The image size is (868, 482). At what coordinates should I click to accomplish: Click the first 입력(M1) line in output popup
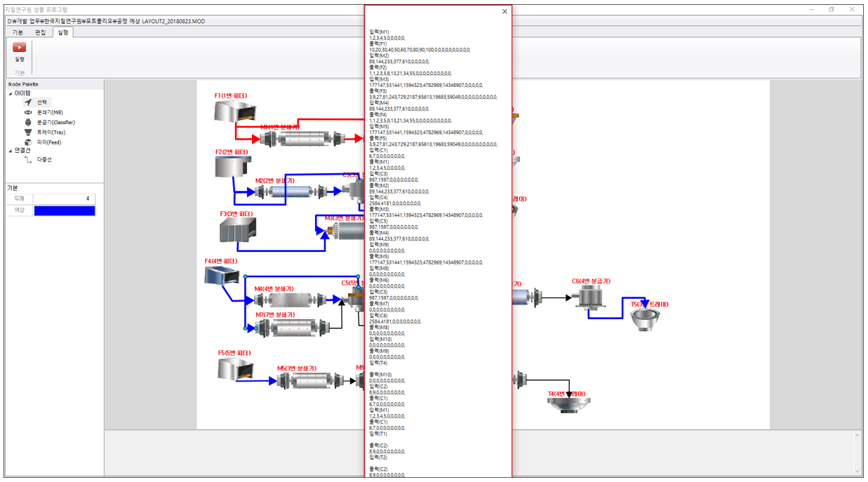click(379, 32)
